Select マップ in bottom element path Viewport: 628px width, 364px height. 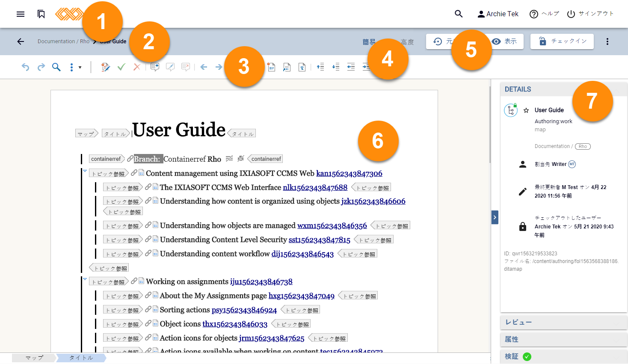(34, 358)
